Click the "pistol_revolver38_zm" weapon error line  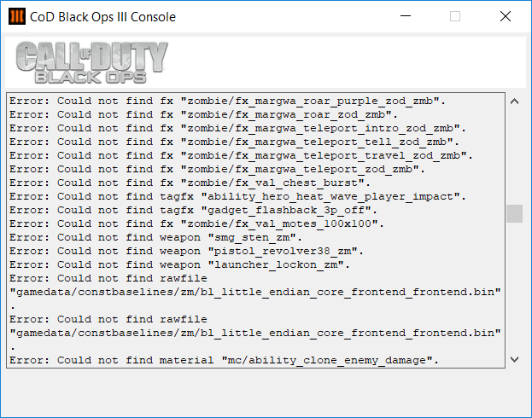[x=183, y=251]
